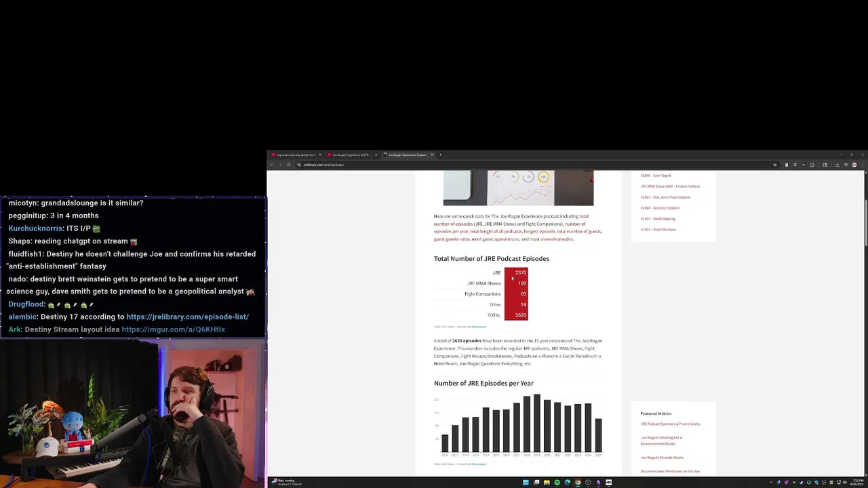Click Kurchucknorris username in chat

point(35,228)
